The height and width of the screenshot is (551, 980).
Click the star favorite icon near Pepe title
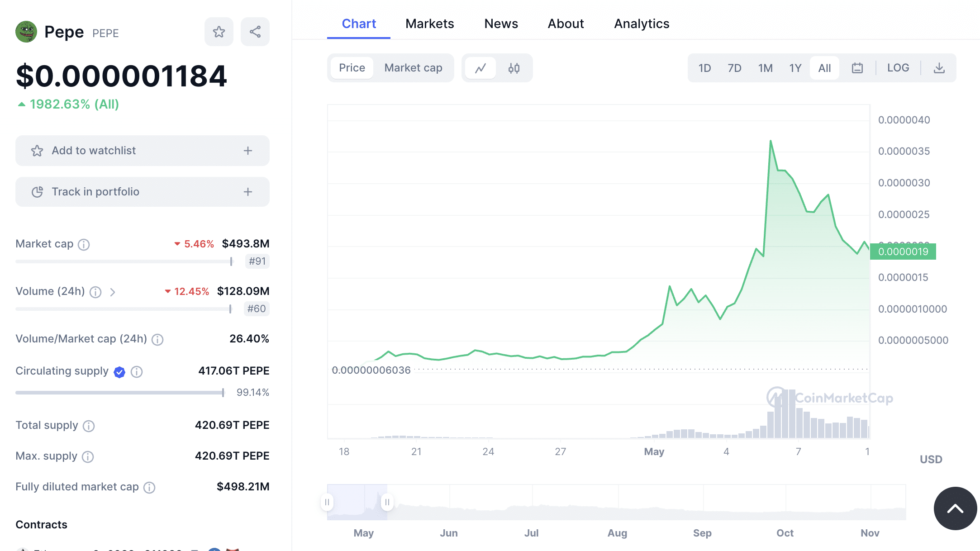coord(219,32)
